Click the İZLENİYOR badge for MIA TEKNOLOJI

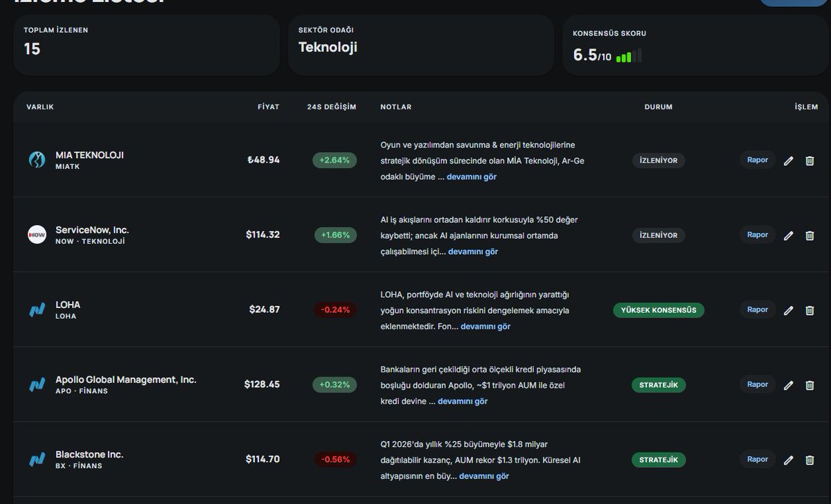click(x=659, y=161)
